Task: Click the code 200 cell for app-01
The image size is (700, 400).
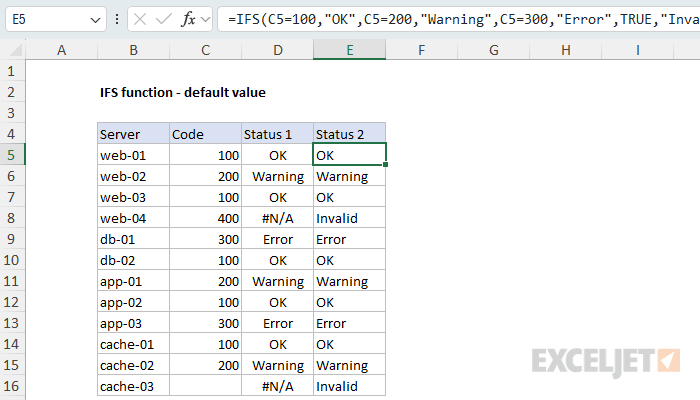Action: tap(205, 281)
